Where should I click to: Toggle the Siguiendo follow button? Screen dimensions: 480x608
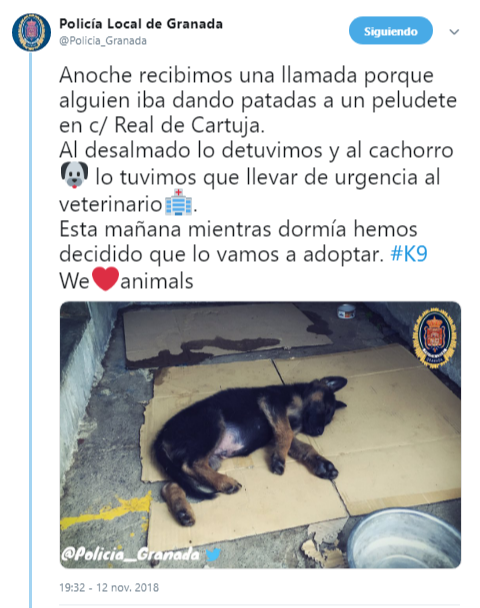point(390,31)
